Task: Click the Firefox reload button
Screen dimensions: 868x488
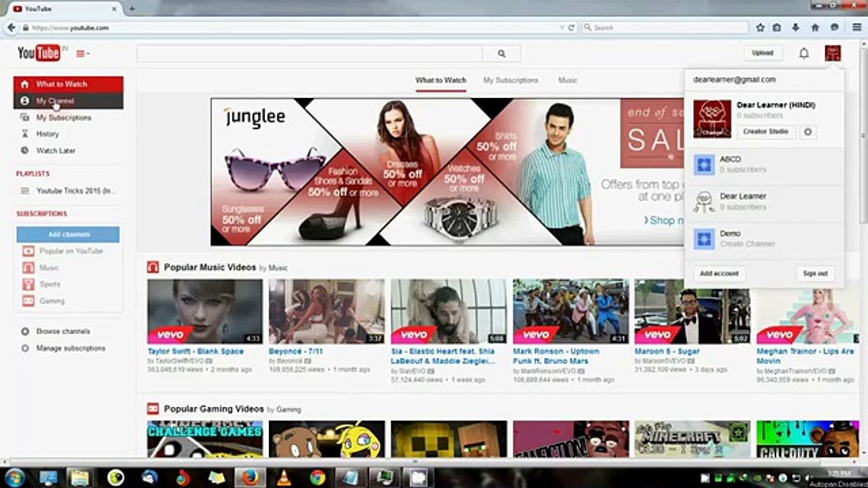Action: (x=572, y=28)
